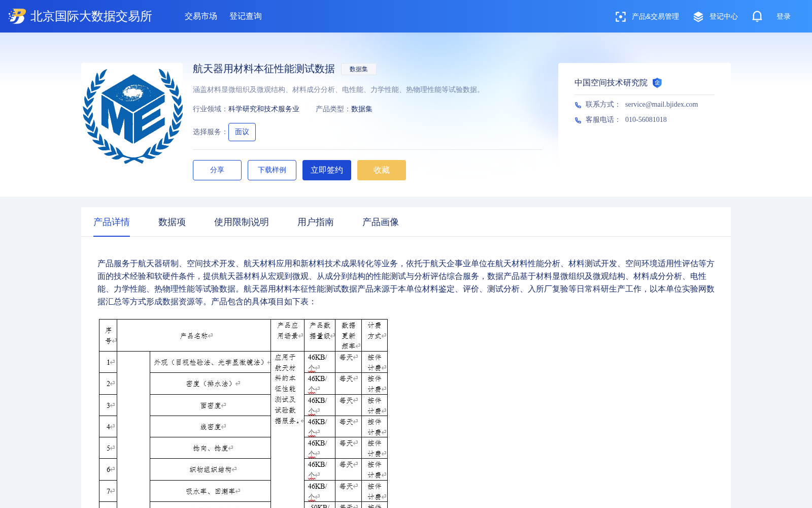Click the table row 外观（目视检验法、光学显微镜法）
The image size is (812, 508).
[x=210, y=363]
